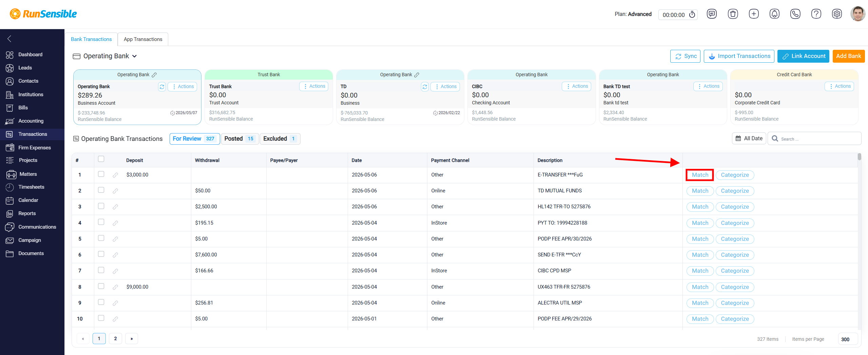Edit link icon for row 1 transaction
Viewport: 868px width, 355px height.
pos(115,175)
